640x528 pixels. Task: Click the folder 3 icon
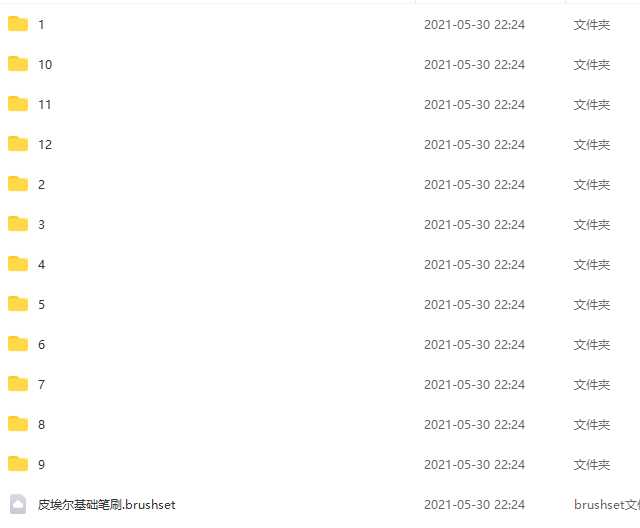pyautogui.click(x=18, y=224)
